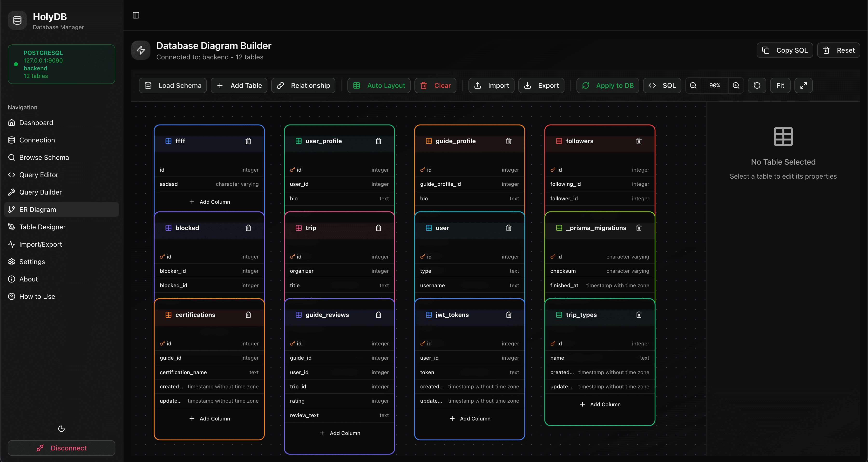Select the certifications table header

pos(202,315)
